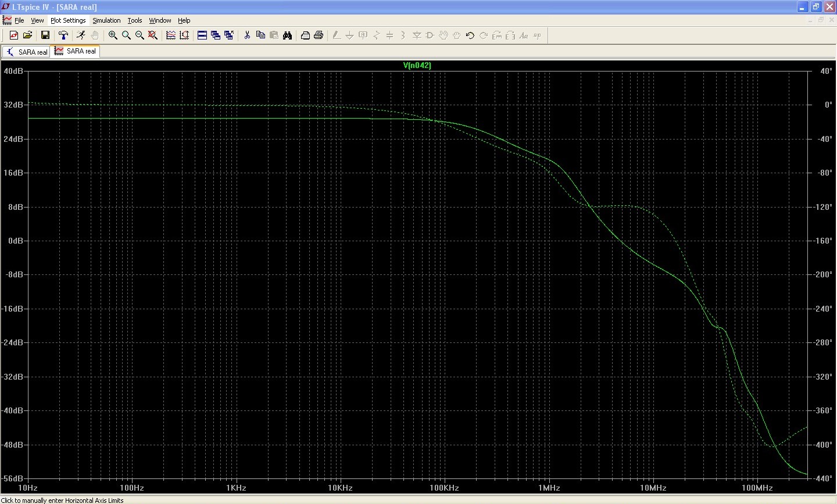Open the component gate-shaped icon

pyautogui.click(x=430, y=35)
